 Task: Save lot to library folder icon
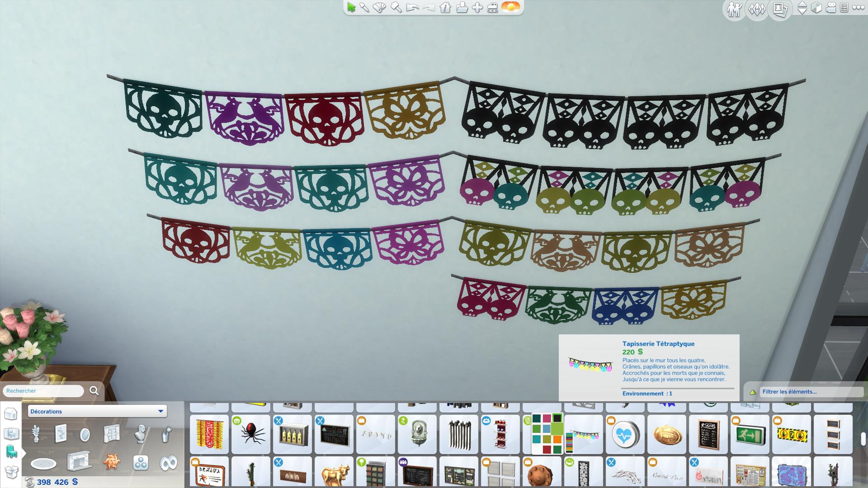tap(462, 8)
